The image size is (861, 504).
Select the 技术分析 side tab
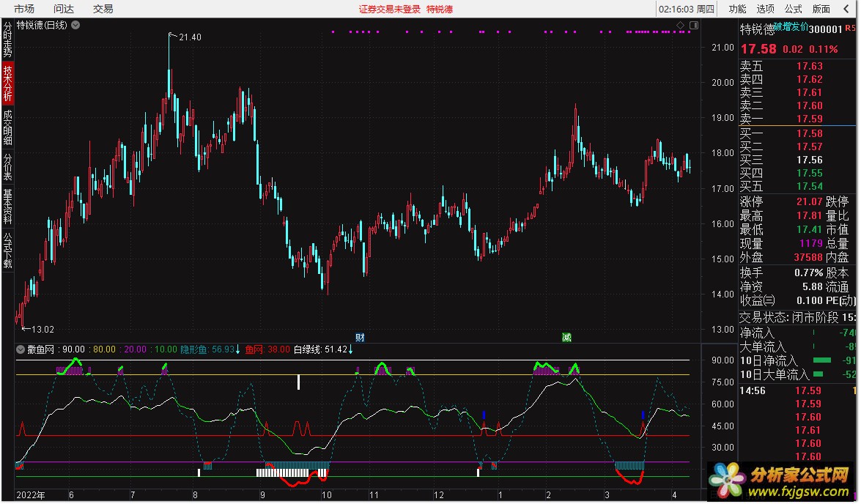[x=7, y=83]
